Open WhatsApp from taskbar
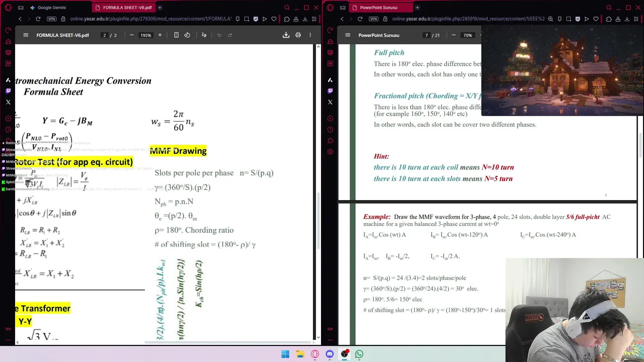The height and width of the screenshot is (362, 644). [359, 354]
